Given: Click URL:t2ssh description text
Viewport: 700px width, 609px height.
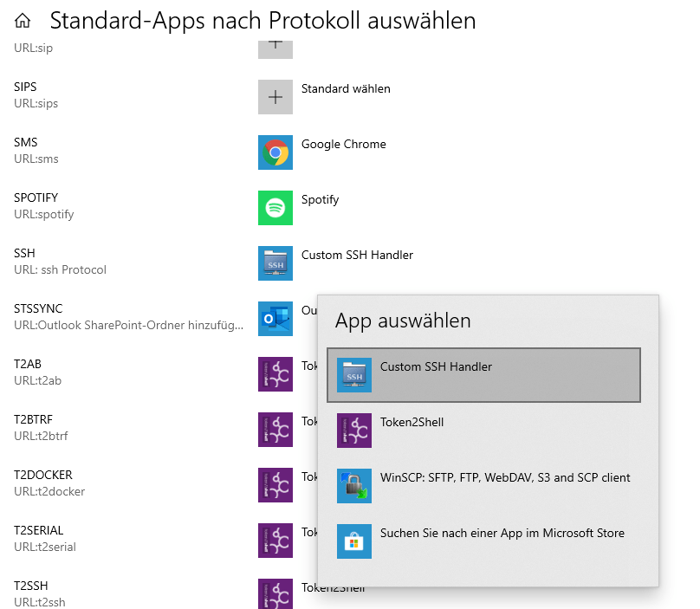Looking at the screenshot, I should (x=39, y=602).
